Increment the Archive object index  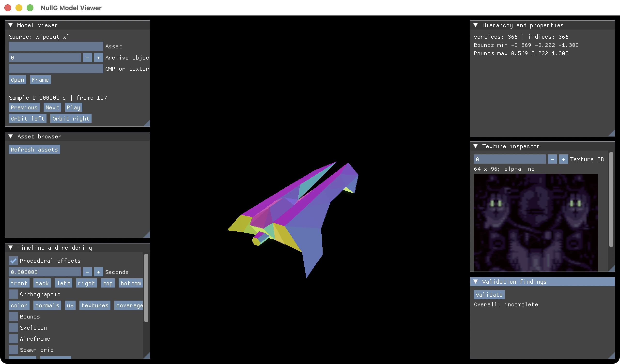pyautogui.click(x=98, y=58)
